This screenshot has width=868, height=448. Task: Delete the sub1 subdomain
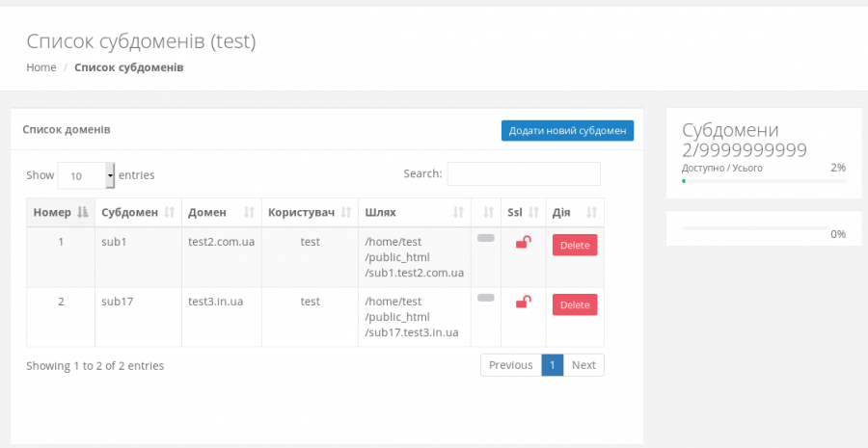tap(575, 245)
